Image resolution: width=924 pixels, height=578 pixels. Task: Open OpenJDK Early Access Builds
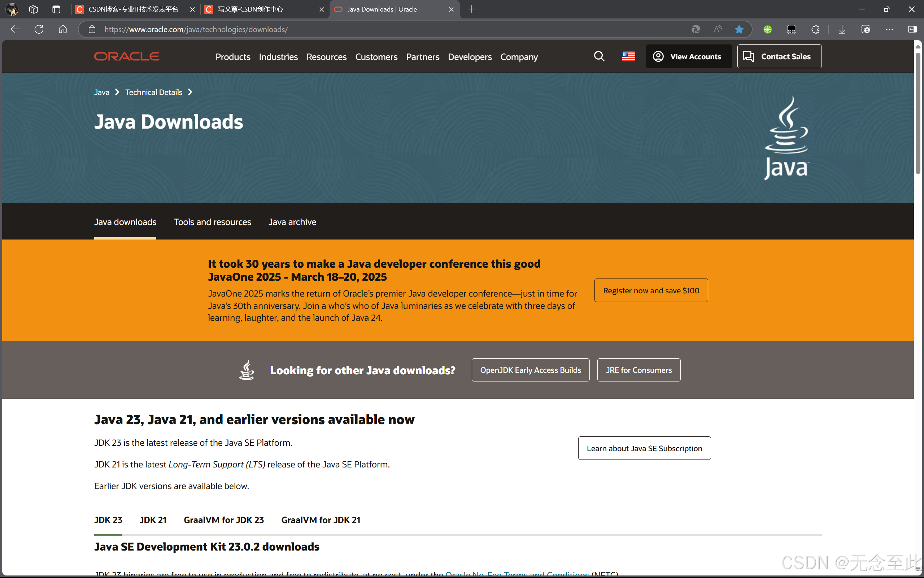(x=530, y=370)
